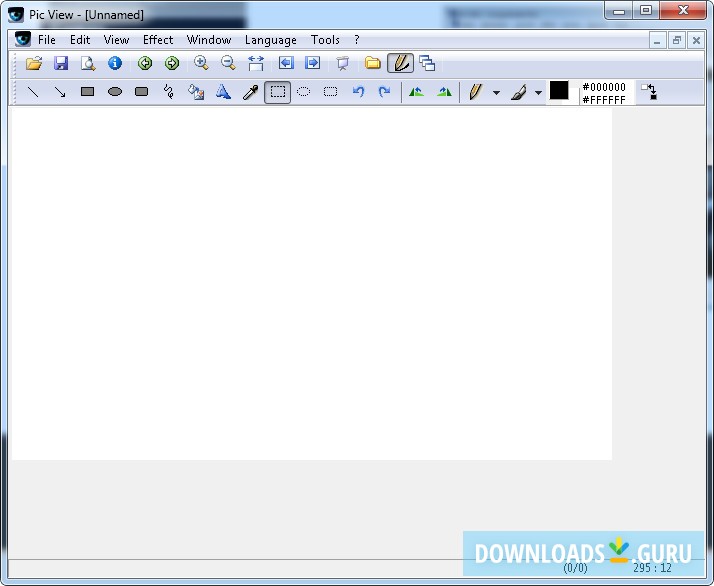
Task: Restore the Unnamed document child window
Action: click(677, 41)
